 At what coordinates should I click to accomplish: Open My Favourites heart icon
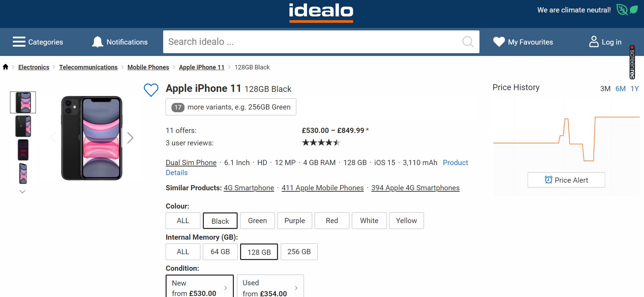(x=499, y=42)
